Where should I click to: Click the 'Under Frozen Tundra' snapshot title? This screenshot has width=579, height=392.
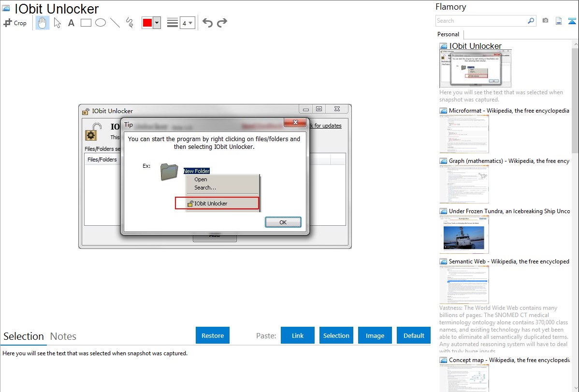click(x=509, y=211)
